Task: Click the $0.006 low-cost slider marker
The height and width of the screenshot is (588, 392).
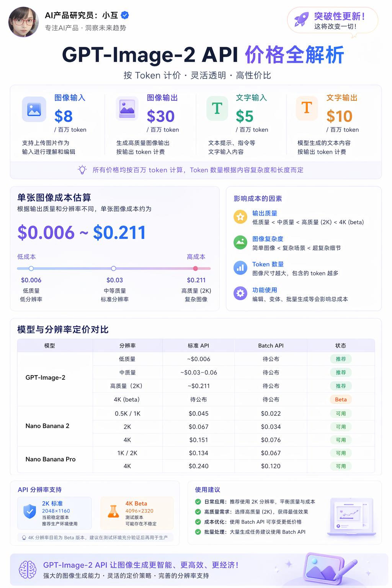Action: pyautogui.click(x=31, y=268)
